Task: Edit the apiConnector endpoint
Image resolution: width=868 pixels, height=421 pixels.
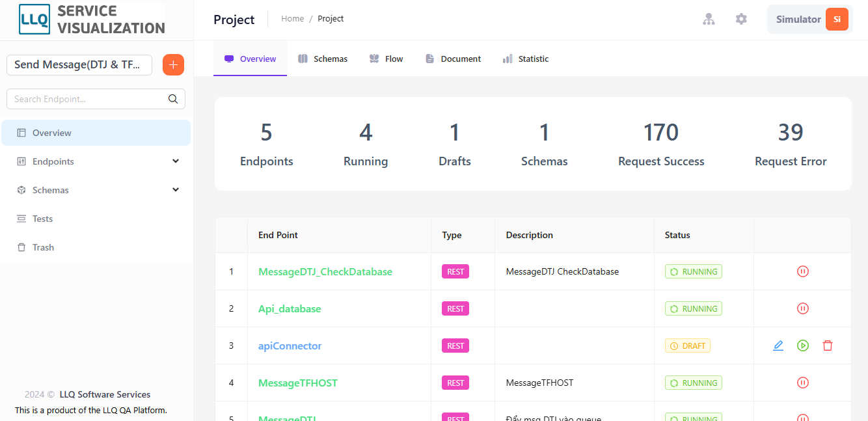Action: pyautogui.click(x=778, y=346)
